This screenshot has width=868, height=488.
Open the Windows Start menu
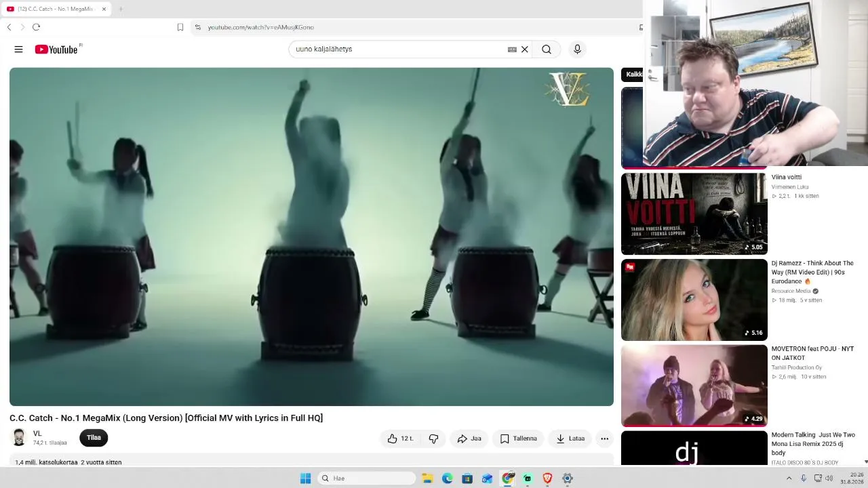[x=305, y=479]
